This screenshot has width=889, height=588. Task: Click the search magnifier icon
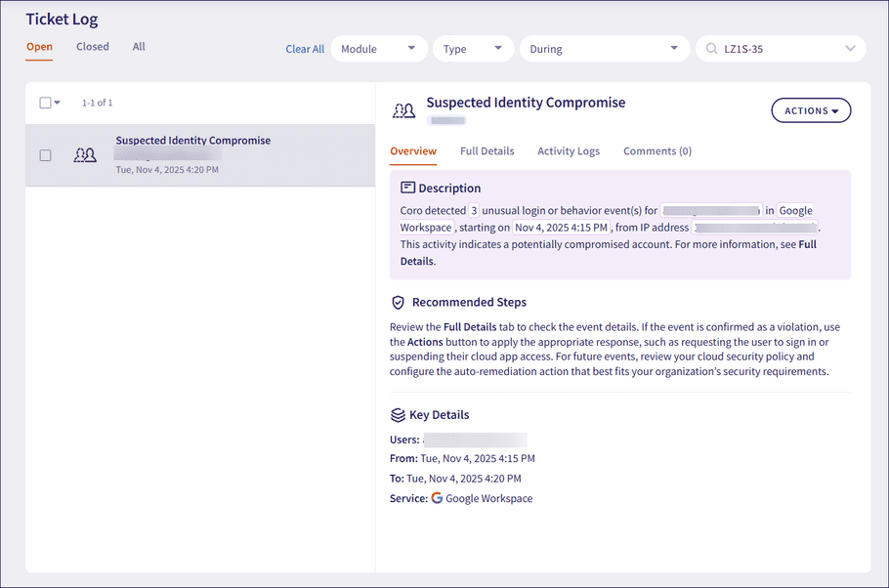(x=711, y=49)
